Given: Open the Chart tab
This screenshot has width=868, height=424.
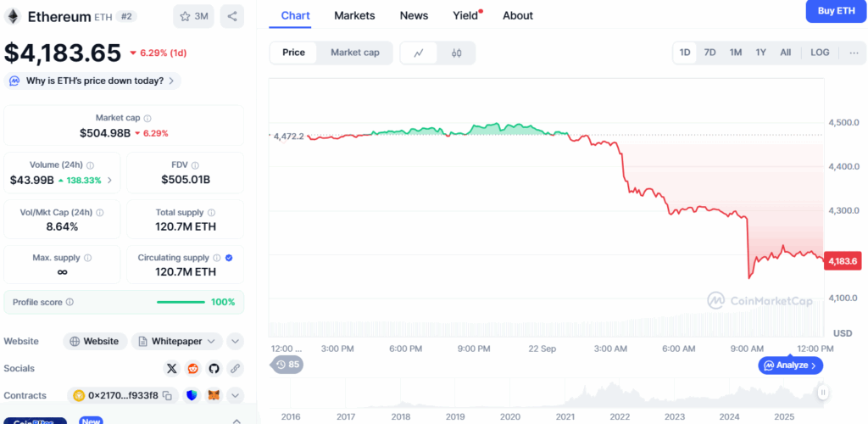Looking at the screenshot, I should coord(296,15).
